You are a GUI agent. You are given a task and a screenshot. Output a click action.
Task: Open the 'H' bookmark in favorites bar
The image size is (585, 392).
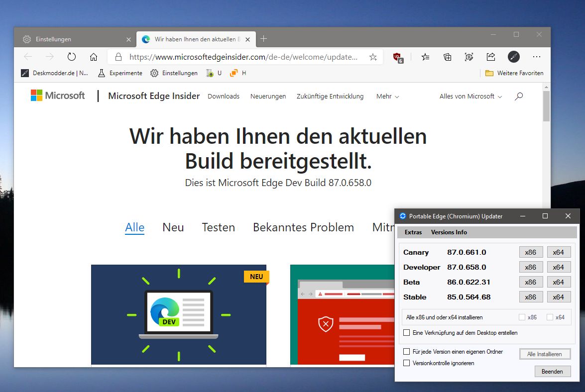click(238, 73)
